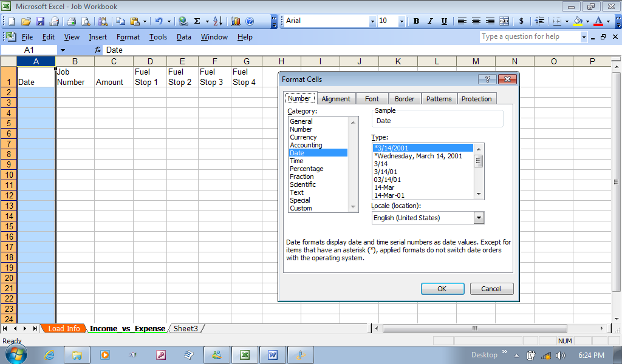This screenshot has width=622, height=364.
Task: Apply Currency Style dollar icon
Action: 521,21
